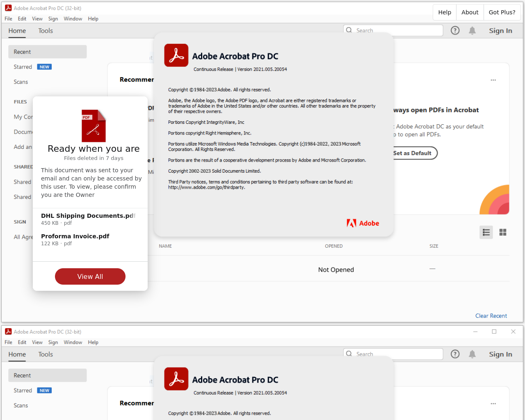This screenshot has width=525, height=420.
Task: Click the Not Opened row entry
Action: (x=336, y=269)
